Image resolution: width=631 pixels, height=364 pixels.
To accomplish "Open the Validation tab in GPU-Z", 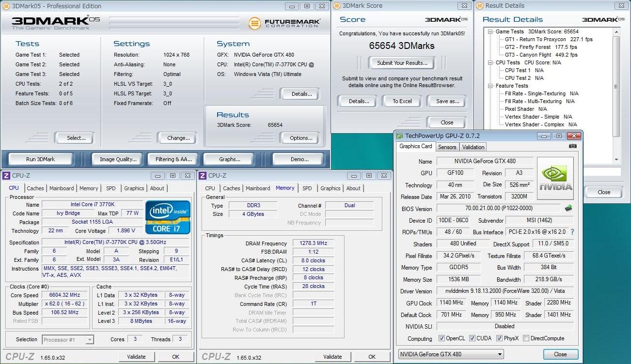I will click(x=473, y=147).
